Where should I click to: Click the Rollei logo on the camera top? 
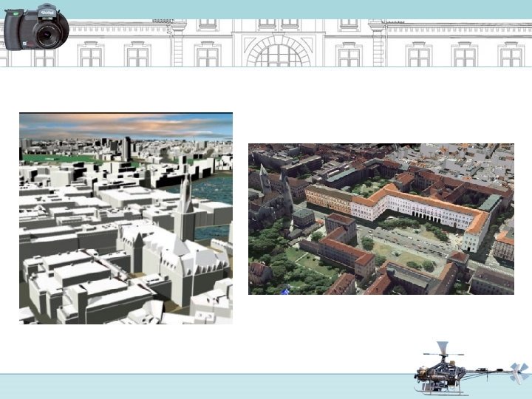47,13
